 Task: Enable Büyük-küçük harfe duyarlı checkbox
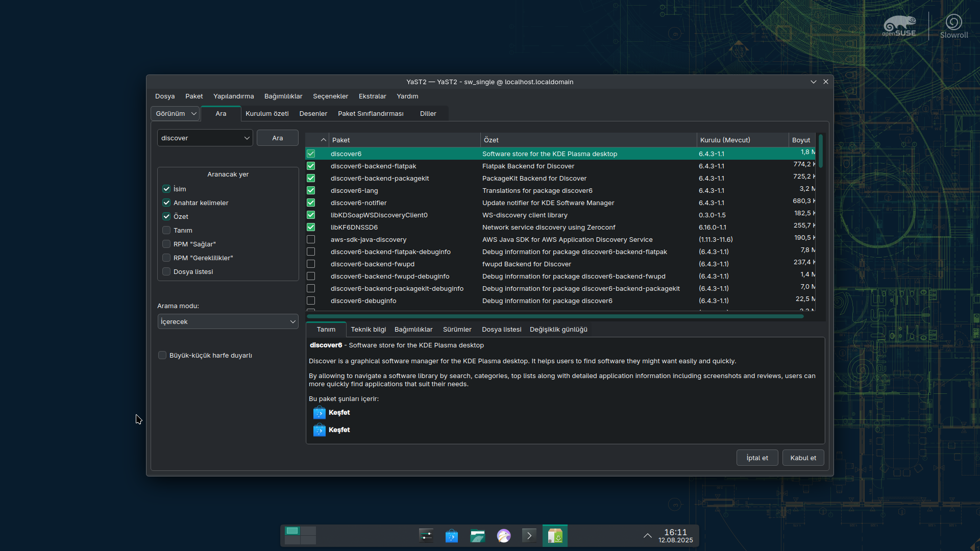coord(162,355)
